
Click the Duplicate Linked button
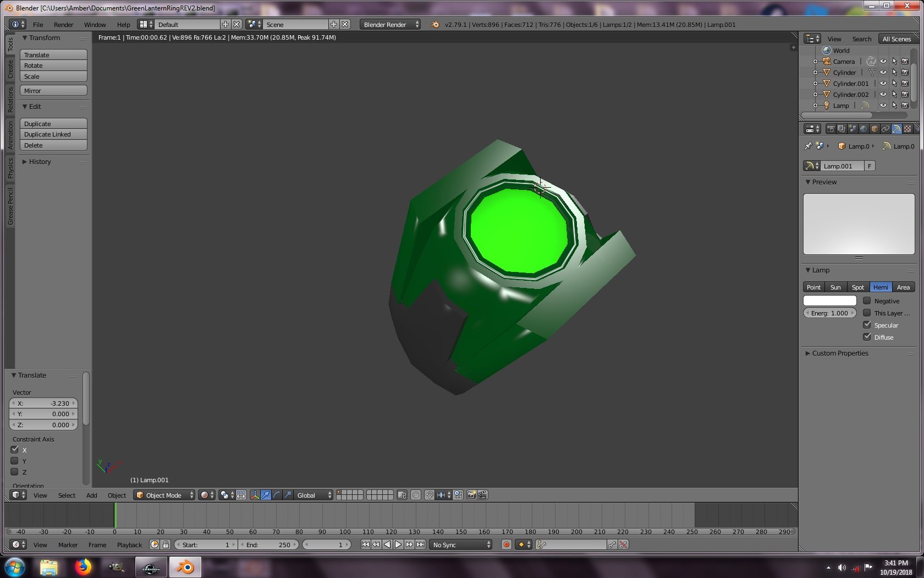click(x=53, y=134)
